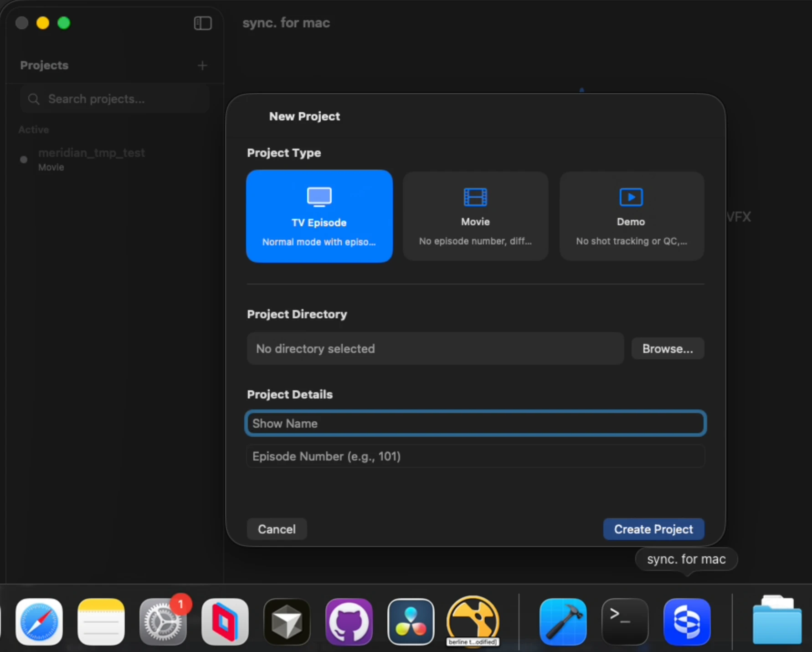812x652 pixels.
Task: Click the film strip Movie icon
Action: [x=475, y=197]
